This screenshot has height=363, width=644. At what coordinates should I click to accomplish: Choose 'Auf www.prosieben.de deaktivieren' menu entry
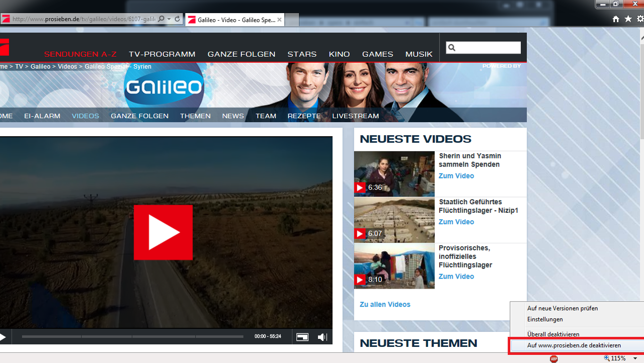click(x=574, y=345)
